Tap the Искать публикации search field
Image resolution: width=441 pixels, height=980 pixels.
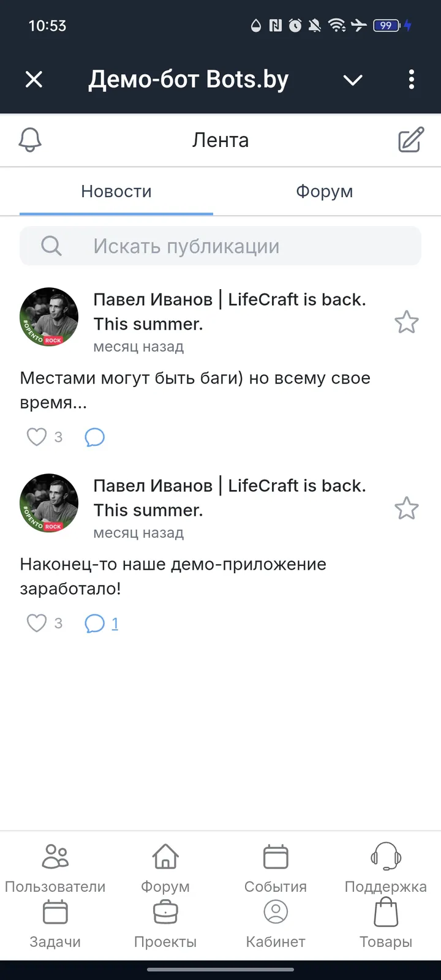(221, 246)
